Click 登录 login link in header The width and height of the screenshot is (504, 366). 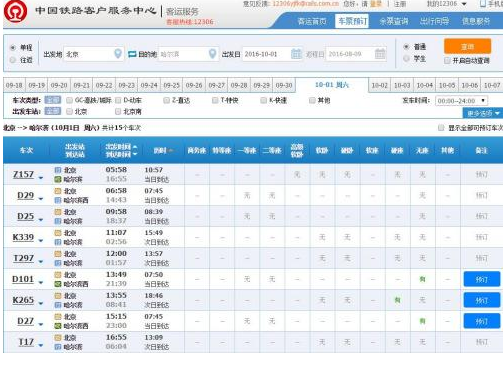pyautogui.click(x=376, y=4)
